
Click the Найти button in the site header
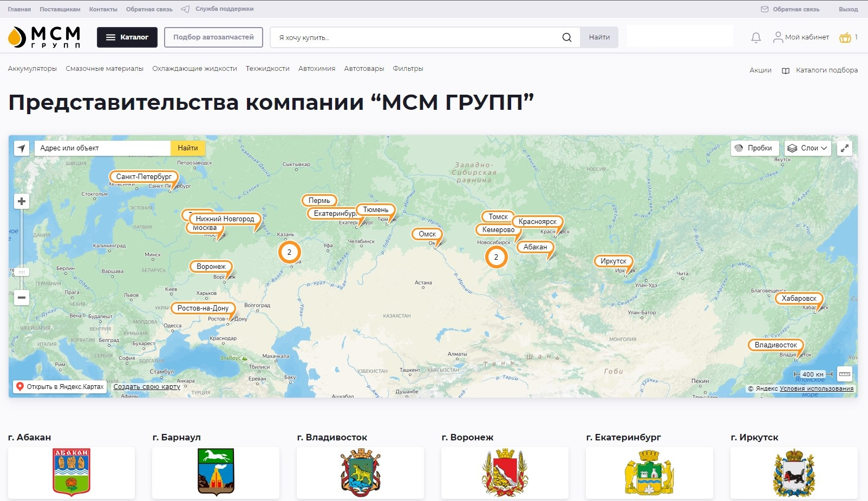tap(599, 37)
